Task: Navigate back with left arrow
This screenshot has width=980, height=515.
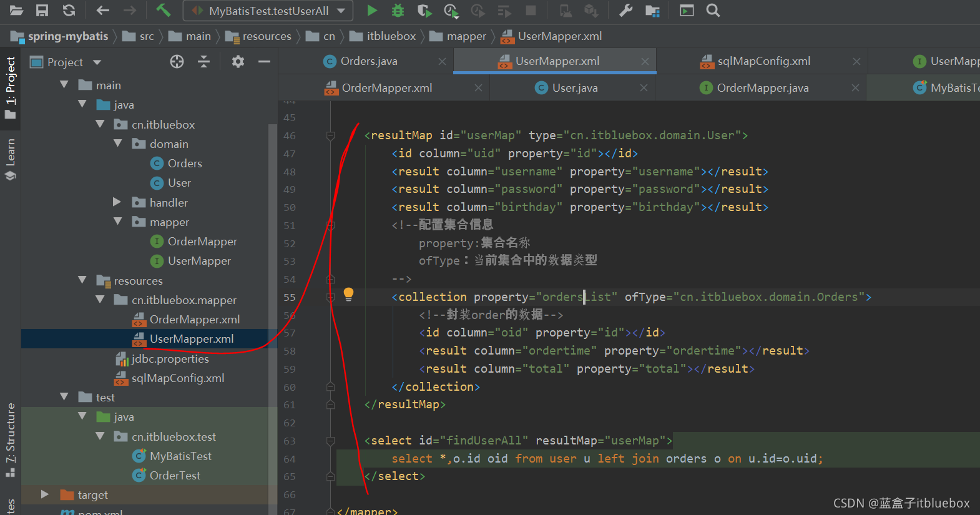Action: pos(103,10)
